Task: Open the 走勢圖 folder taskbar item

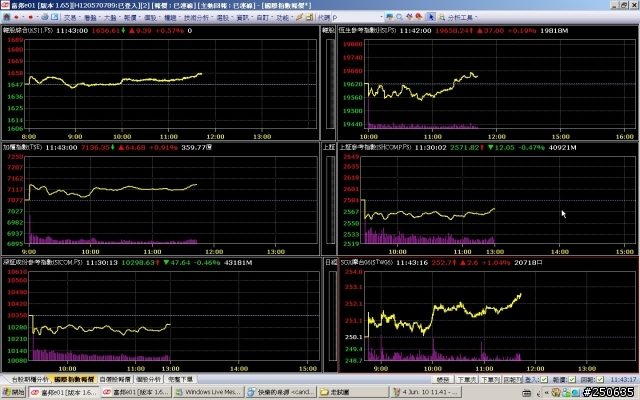Action: 353,392
